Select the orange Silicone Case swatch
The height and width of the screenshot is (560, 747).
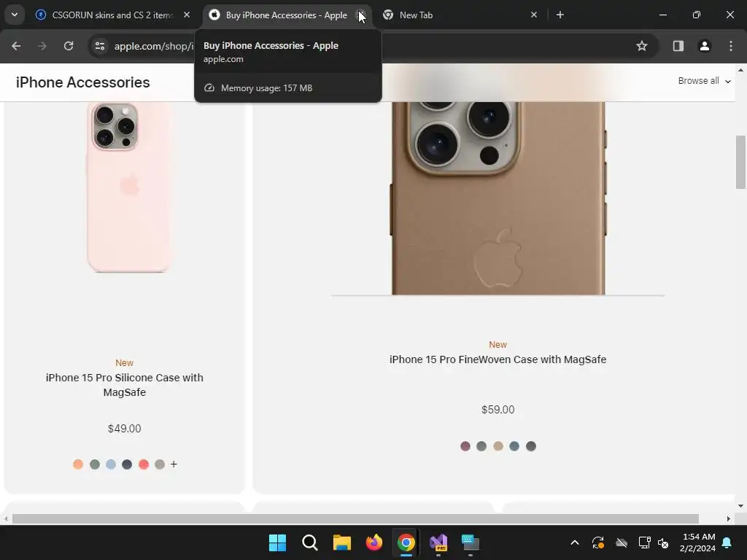pos(78,464)
